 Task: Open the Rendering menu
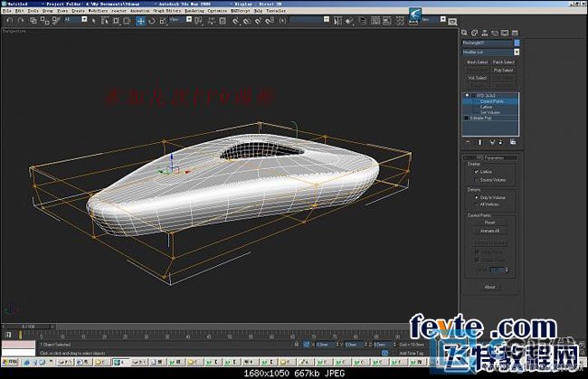[194, 11]
